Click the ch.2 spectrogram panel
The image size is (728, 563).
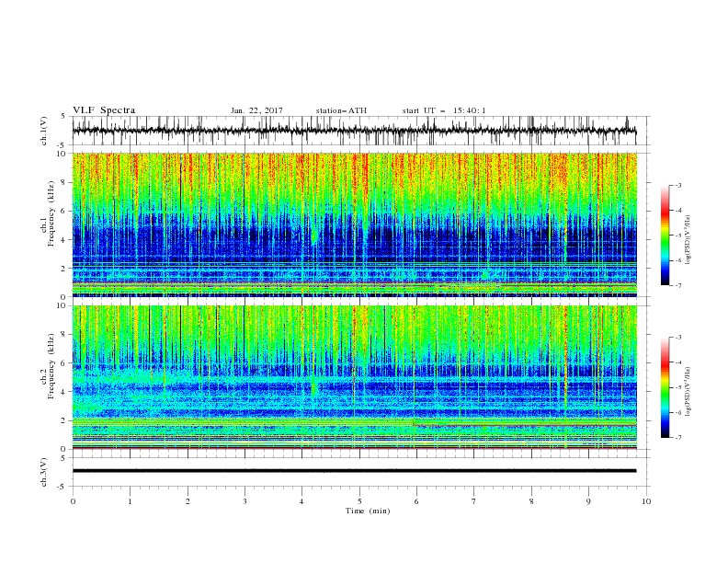(354, 377)
